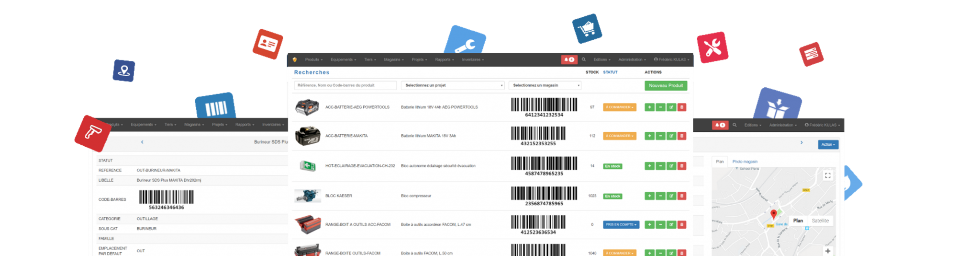Viewport: 980px width, 256px height.
Task: Click the barcode 563246346436 in the left window
Action: (167, 200)
